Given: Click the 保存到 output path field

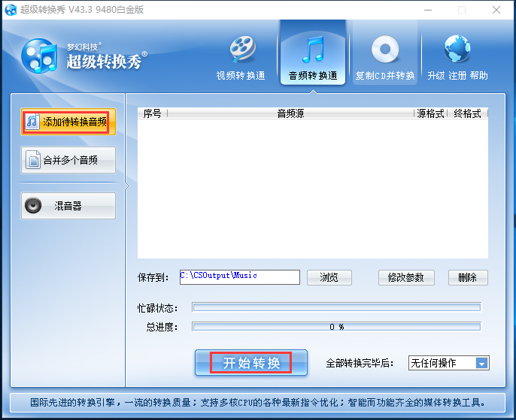Looking at the screenshot, I should [239, 277].
